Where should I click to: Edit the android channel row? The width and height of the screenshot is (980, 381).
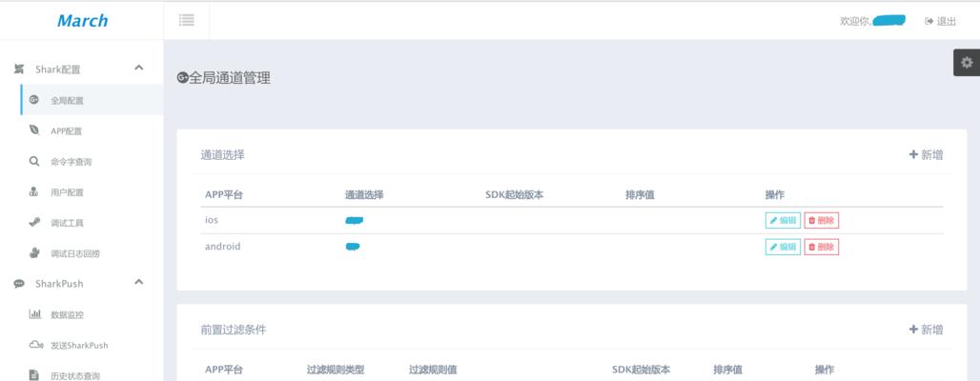pos(783,247)
